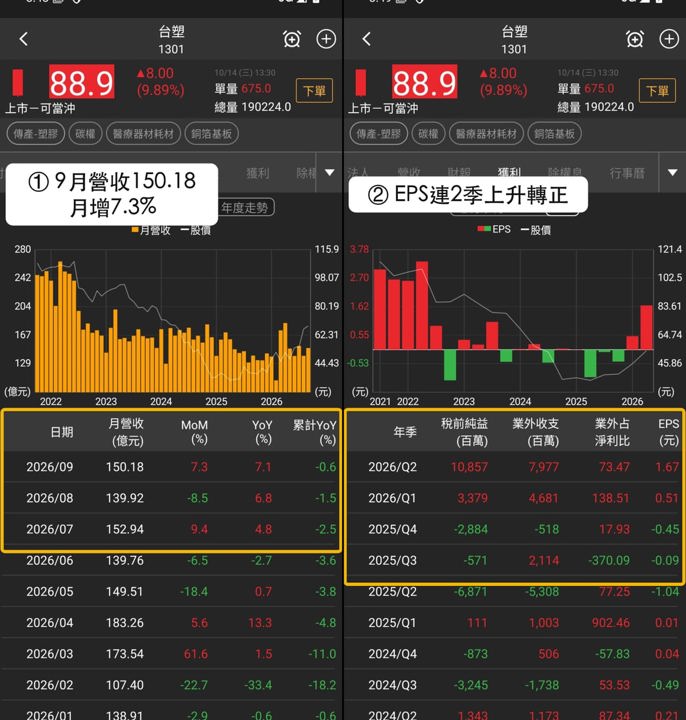
Task: Select ratio value 902.46 for 2025/Q1
Action: (611, 623)
